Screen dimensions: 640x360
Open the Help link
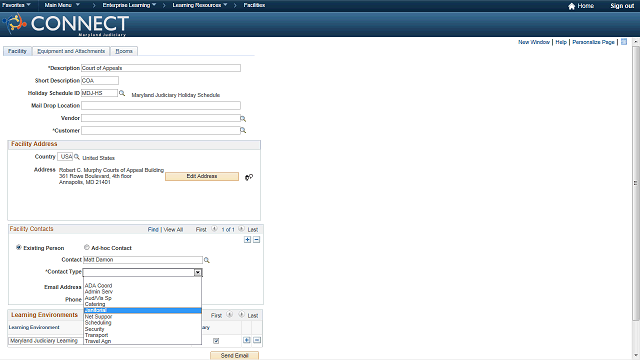[x=561, y=42]
